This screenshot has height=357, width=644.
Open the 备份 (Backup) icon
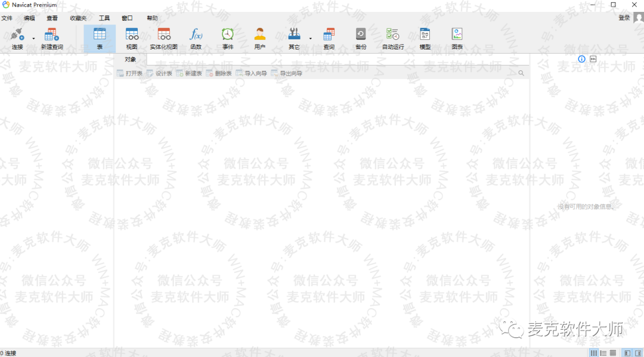[361, 39]
